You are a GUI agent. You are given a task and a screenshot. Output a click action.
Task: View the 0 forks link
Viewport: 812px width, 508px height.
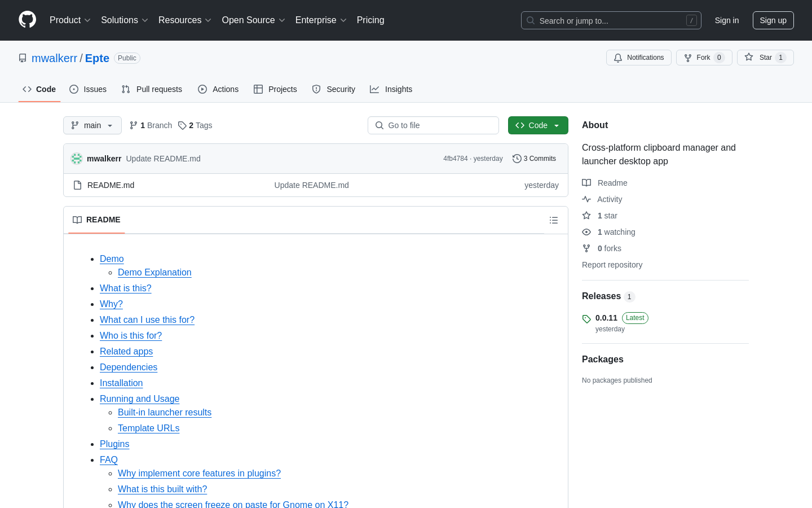pos(602,248)
